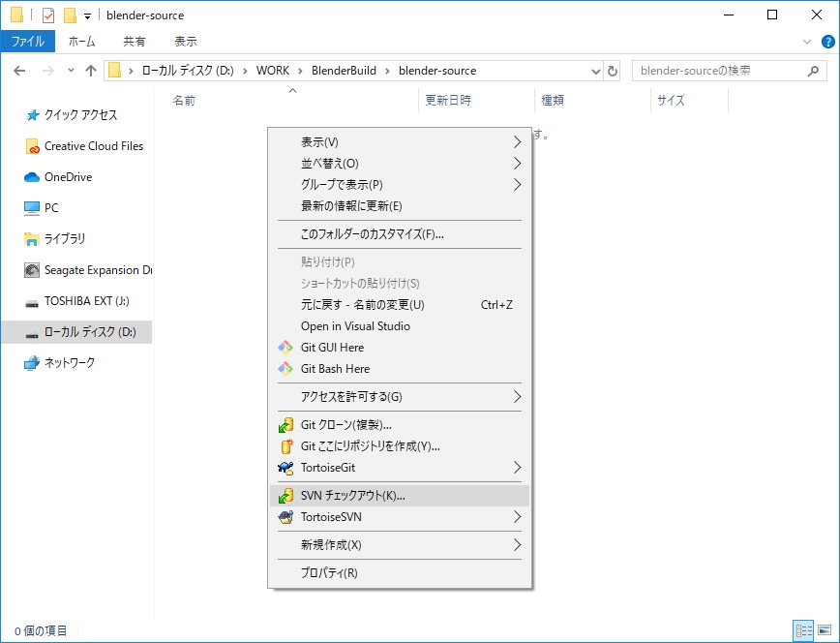This screenshot has width=840, height=643.
Task: Expand the address bar history dropdown
Action: point(595,72)
